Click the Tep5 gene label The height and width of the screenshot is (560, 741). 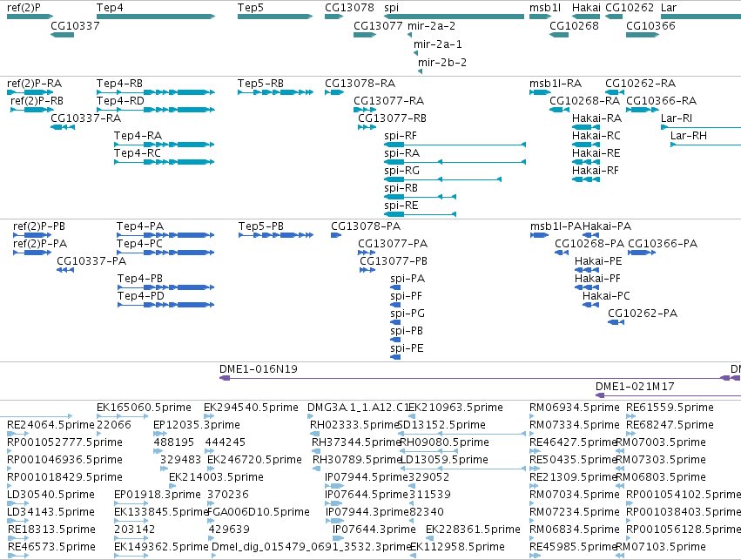point(251,8)
